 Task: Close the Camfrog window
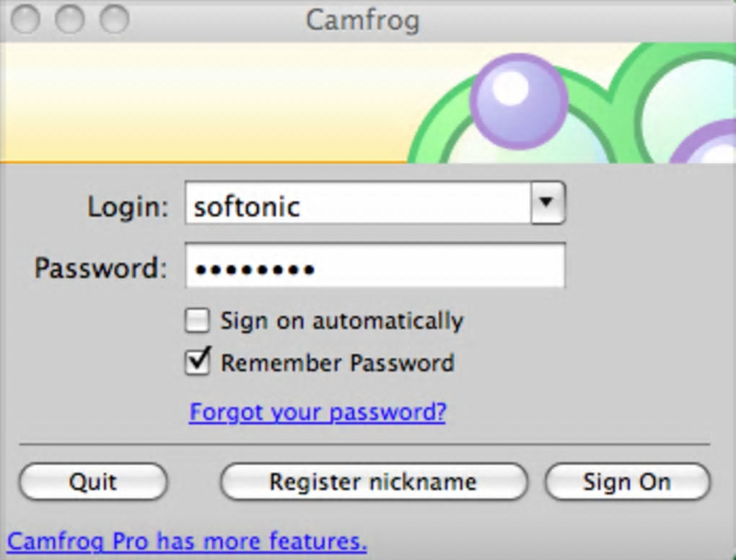[x=26, y=19]
